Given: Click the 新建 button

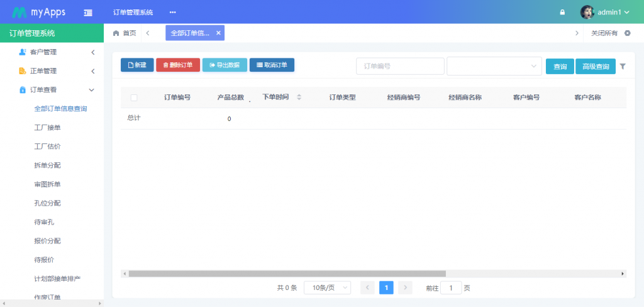Looking at the screenshot, I should 137,65.
